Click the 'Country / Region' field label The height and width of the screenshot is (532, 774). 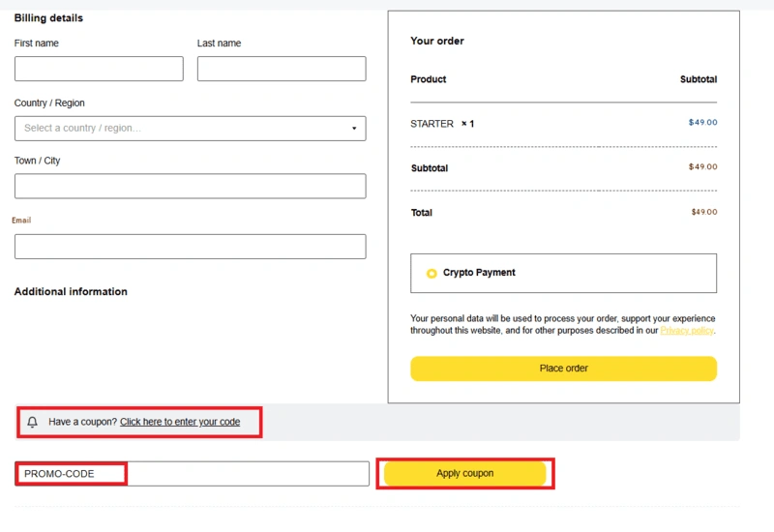click(49, 103)
